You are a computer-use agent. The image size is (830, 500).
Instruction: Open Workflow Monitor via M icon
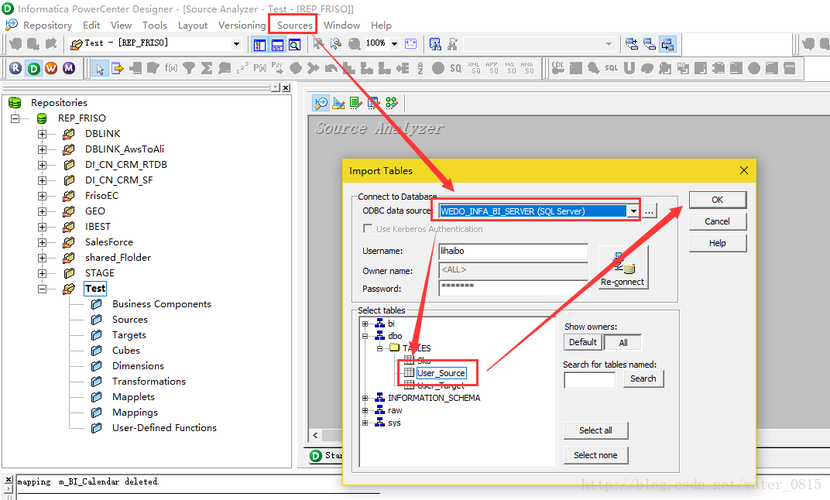pos(69,68)
